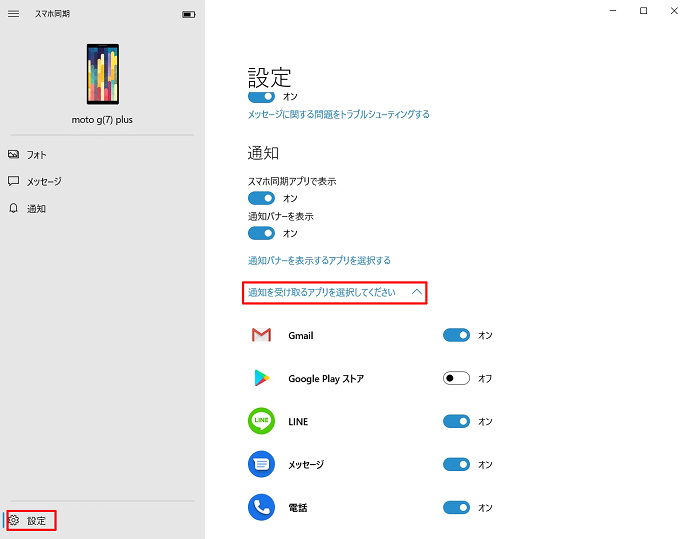The height and width of the screenshot is (539, 690).
Task: Click the 電話 phone app icon
Action: [x=261, y=507]
